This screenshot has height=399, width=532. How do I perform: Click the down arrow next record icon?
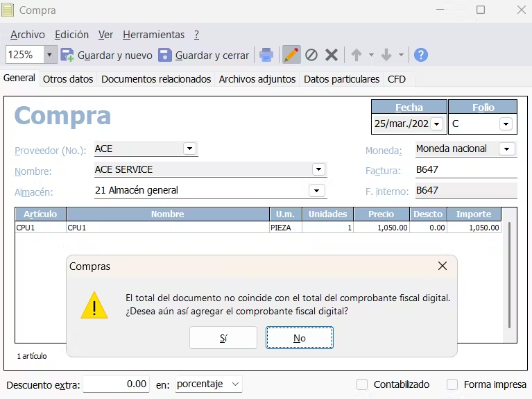(386, 55)
